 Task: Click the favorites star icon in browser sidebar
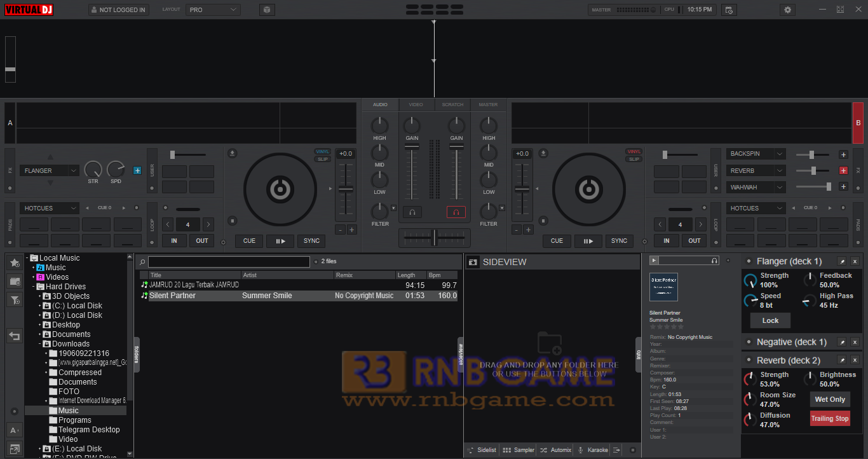[x=15, y=263]
